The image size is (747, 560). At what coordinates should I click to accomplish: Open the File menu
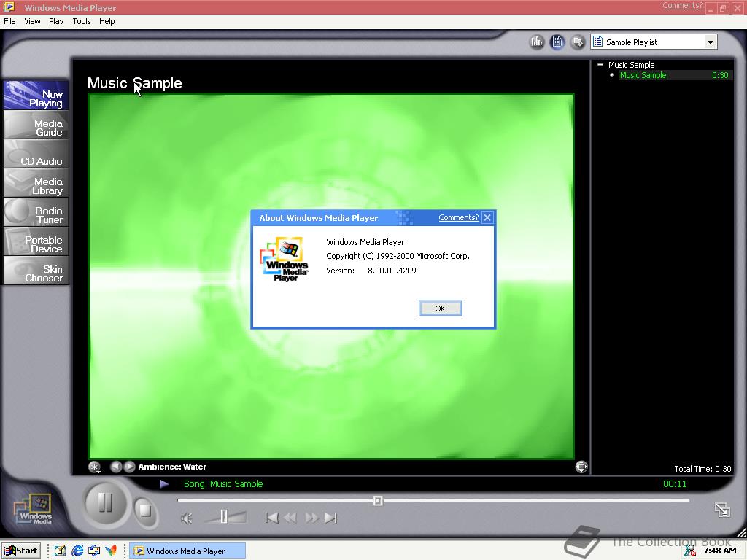coord(9,21)
